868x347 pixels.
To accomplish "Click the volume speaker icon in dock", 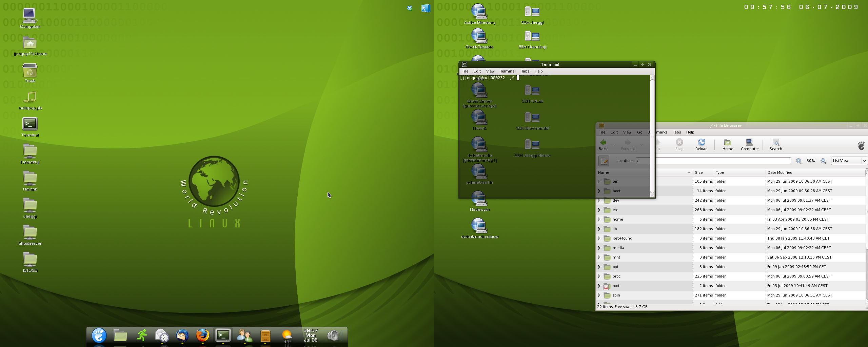I will click(x=333, y=335).
